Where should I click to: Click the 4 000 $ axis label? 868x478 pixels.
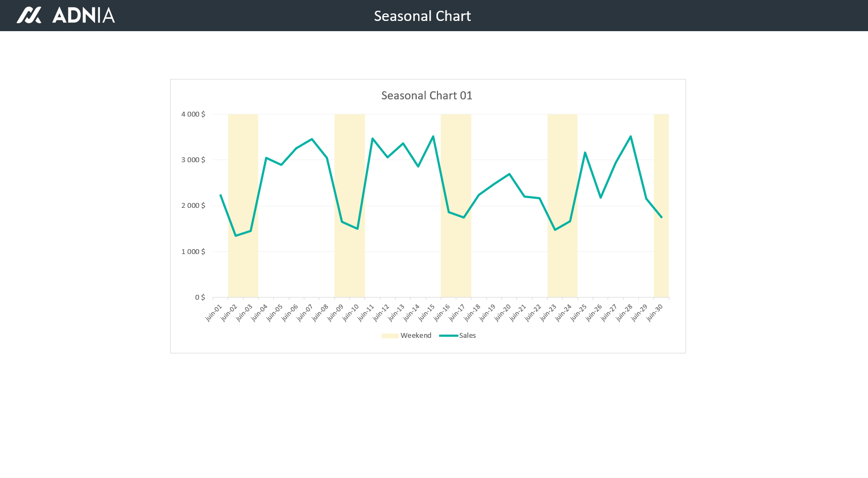[193, 114]
